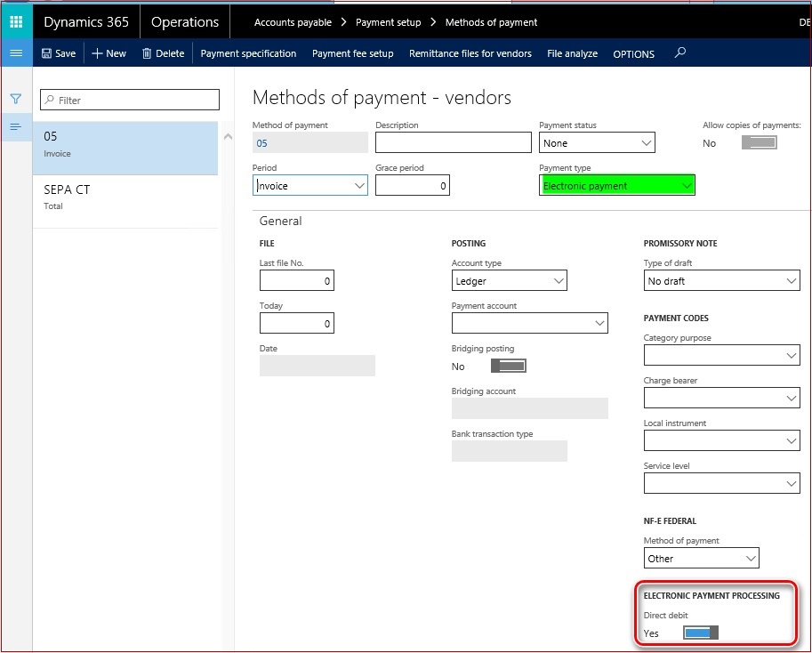Click the Description input field
Screen dimensions: 812x653
[454, 143]
